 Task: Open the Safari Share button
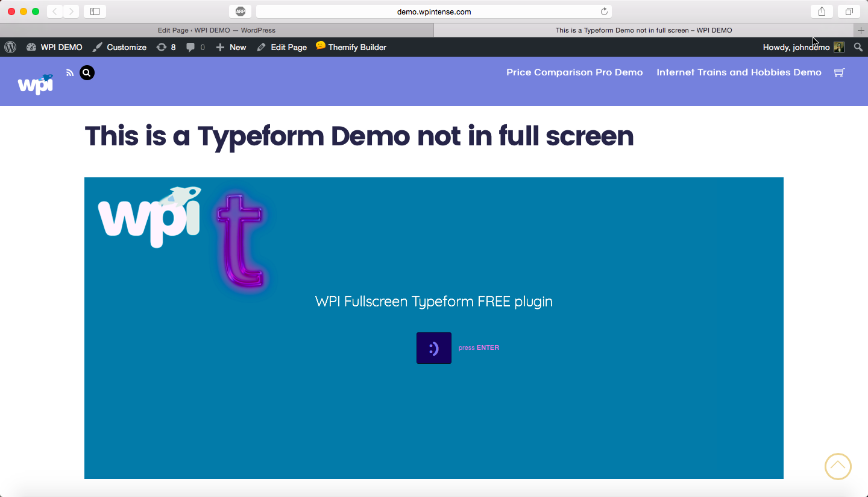pos(822,11)
